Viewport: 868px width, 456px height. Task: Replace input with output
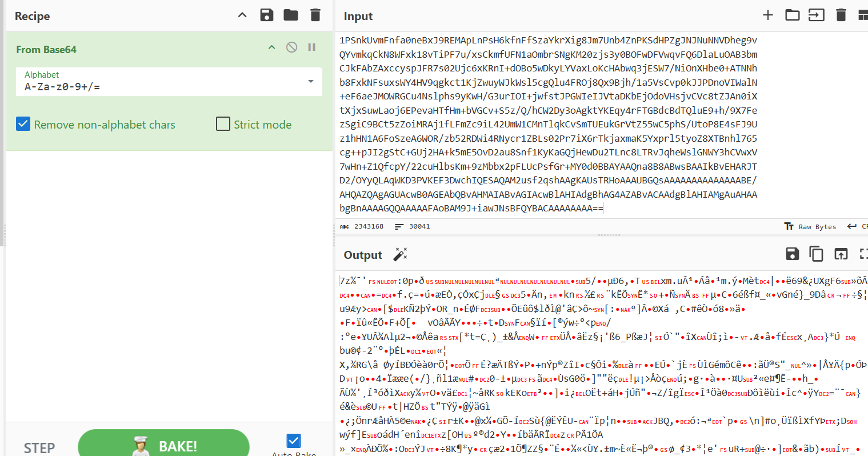coord(841,254)
